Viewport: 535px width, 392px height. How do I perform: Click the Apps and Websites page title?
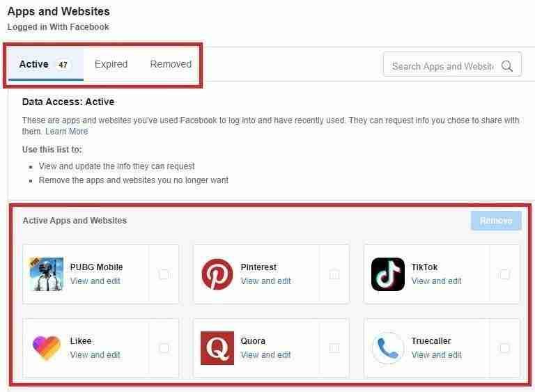click(59, 11)
